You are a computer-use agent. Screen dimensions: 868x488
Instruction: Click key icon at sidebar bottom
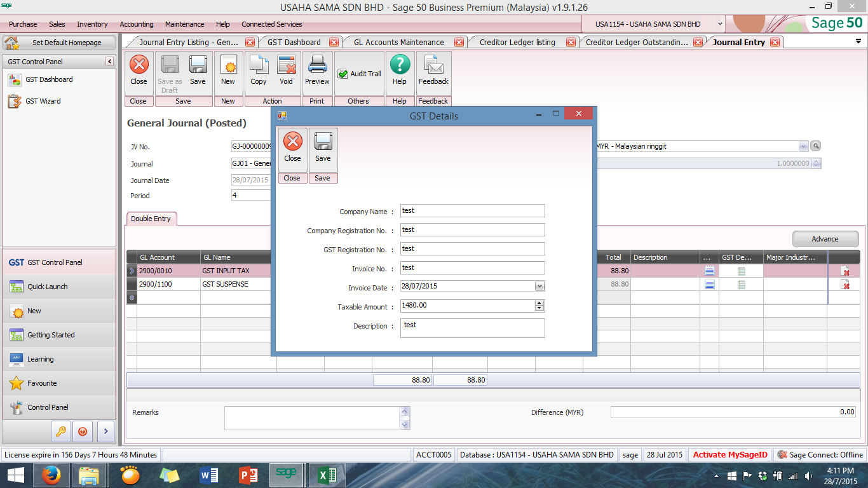61,431
